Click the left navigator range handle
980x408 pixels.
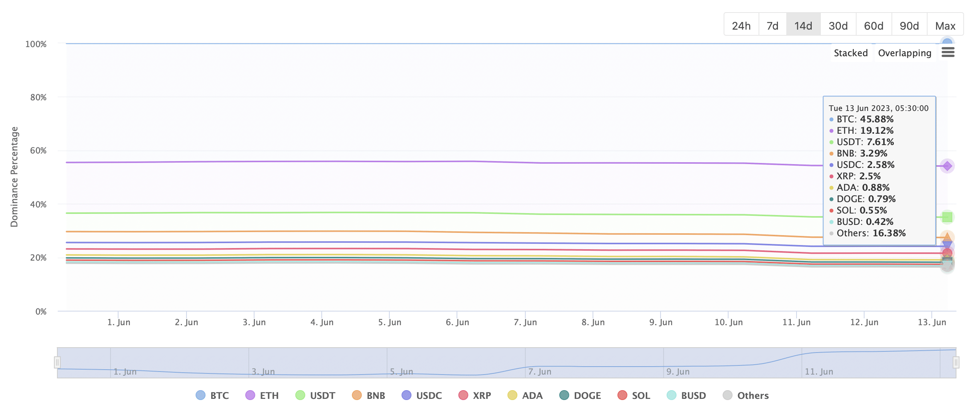pyautogui.click(x=57, y=362)
